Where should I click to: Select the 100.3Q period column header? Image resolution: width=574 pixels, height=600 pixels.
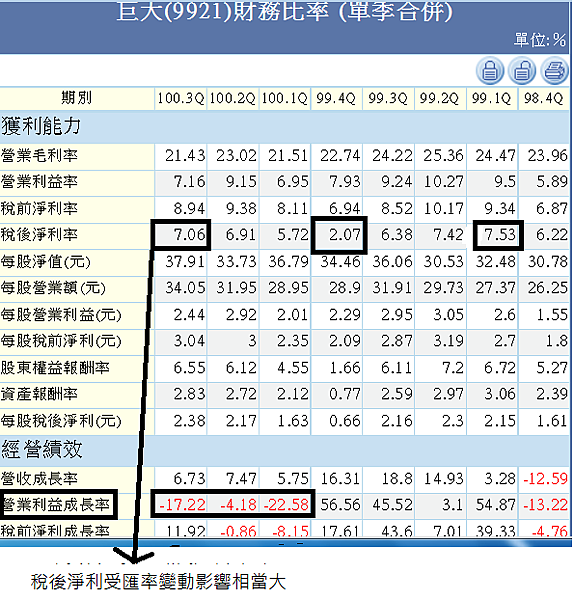181,98
